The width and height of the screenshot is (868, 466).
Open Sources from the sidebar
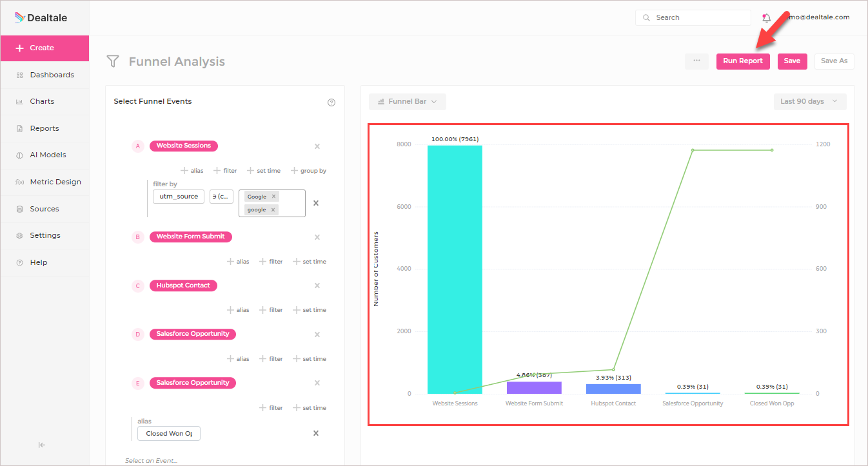click(44, 209)
